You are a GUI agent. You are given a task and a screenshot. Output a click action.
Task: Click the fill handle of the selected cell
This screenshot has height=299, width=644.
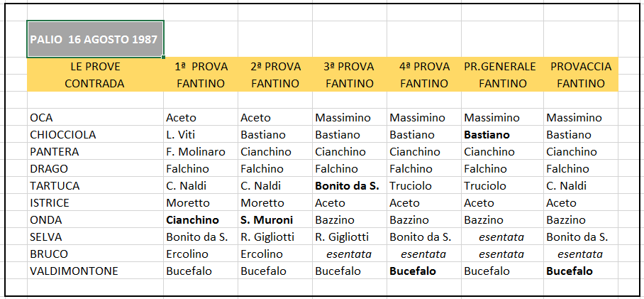pyautogui.click(x=163, y=57)
